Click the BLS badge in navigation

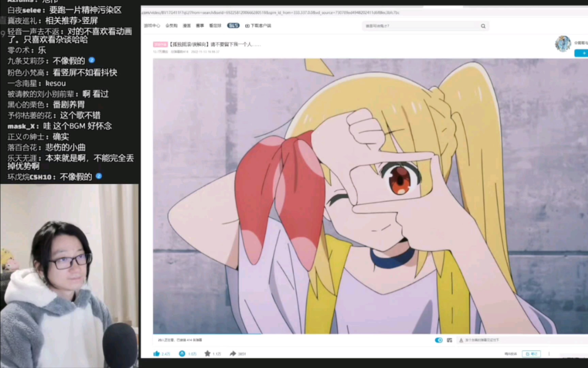click(x=233, y=26)
